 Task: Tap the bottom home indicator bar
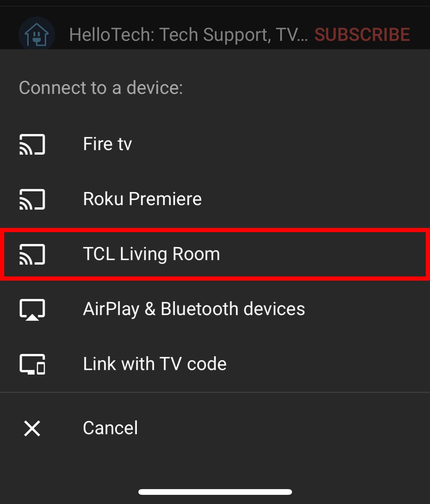[215, 492]
